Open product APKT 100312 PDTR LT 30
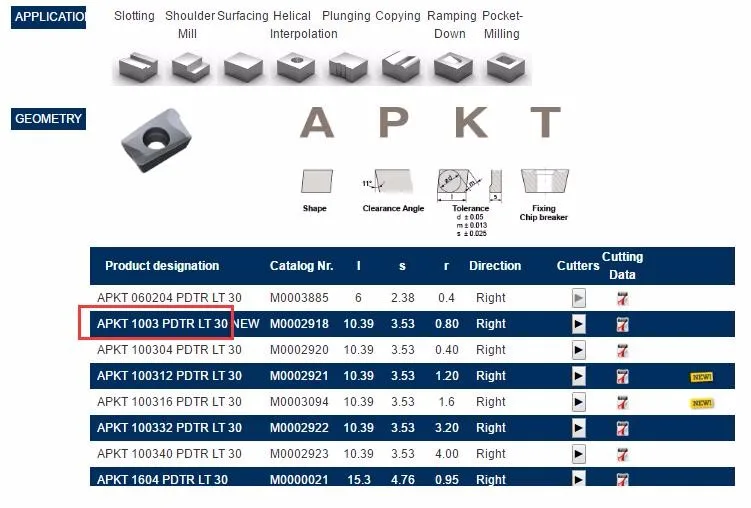 (169, 376)
